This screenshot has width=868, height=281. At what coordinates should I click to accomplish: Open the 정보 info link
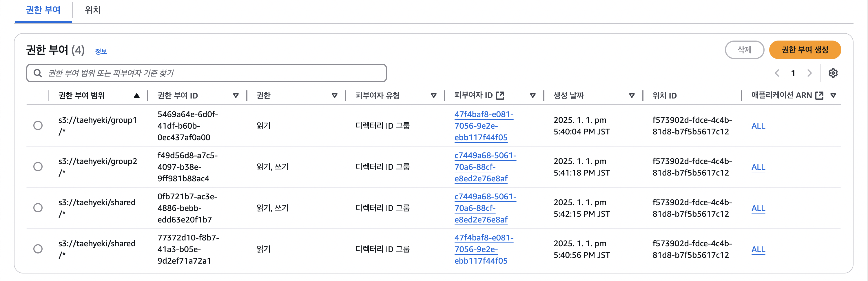[101, 52]
